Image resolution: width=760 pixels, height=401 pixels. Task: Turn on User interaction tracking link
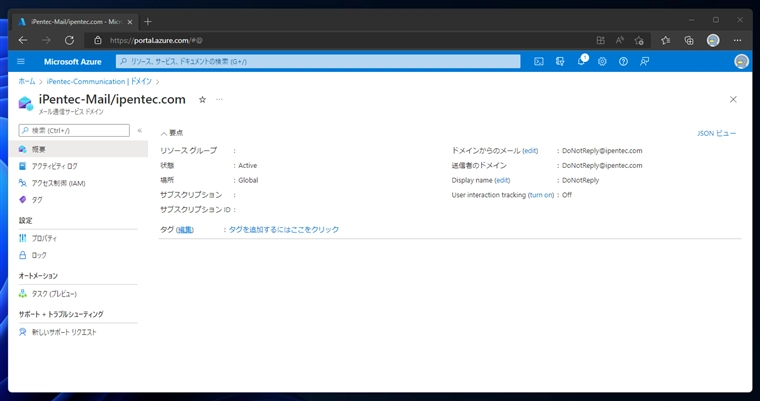(541, 195)
